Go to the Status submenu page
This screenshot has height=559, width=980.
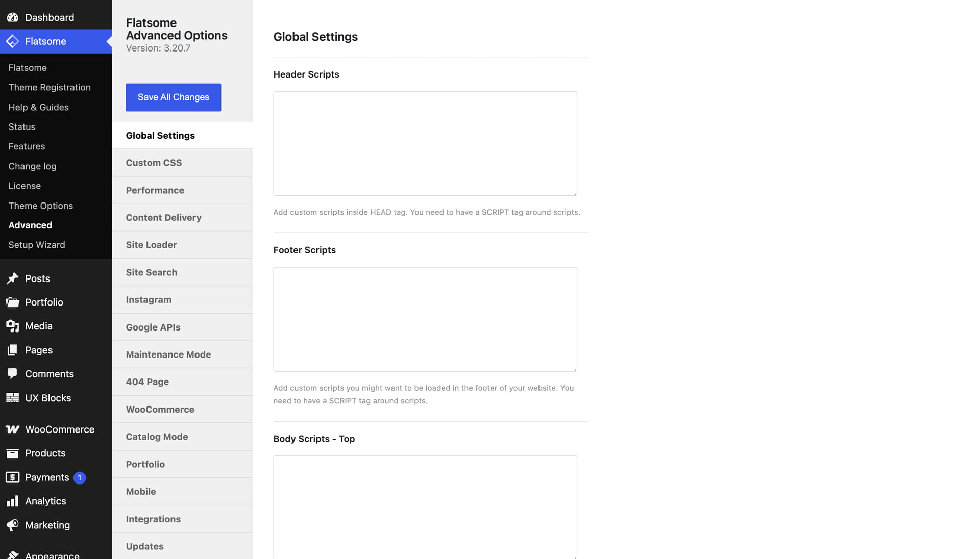[22, 126]
